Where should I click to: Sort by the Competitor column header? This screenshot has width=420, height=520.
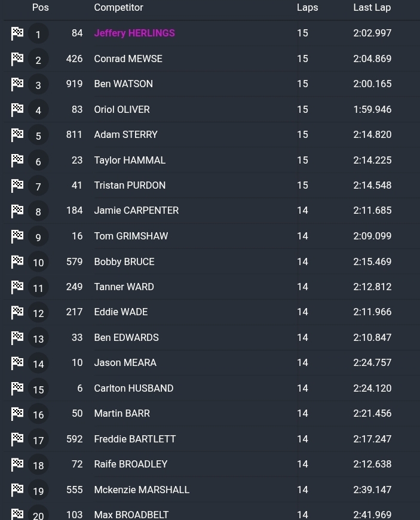pyautogui.click(x=118, y=8)
